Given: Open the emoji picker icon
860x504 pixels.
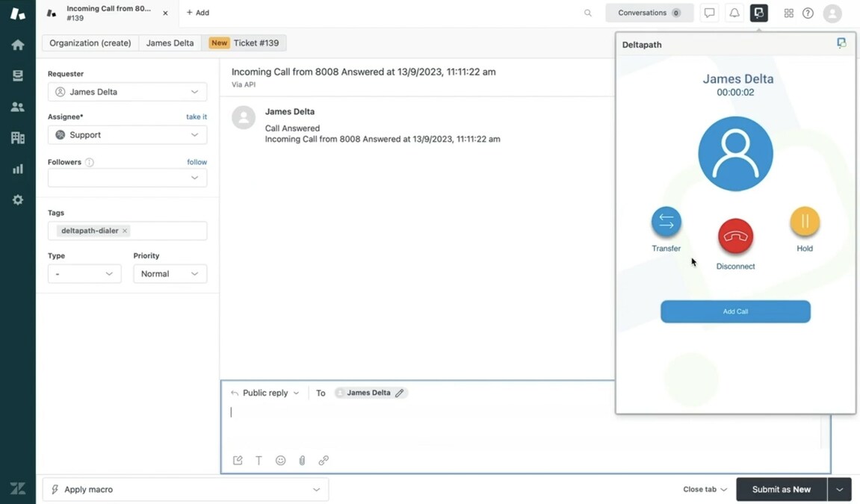Looking at the screenshot, I should 280,460.
